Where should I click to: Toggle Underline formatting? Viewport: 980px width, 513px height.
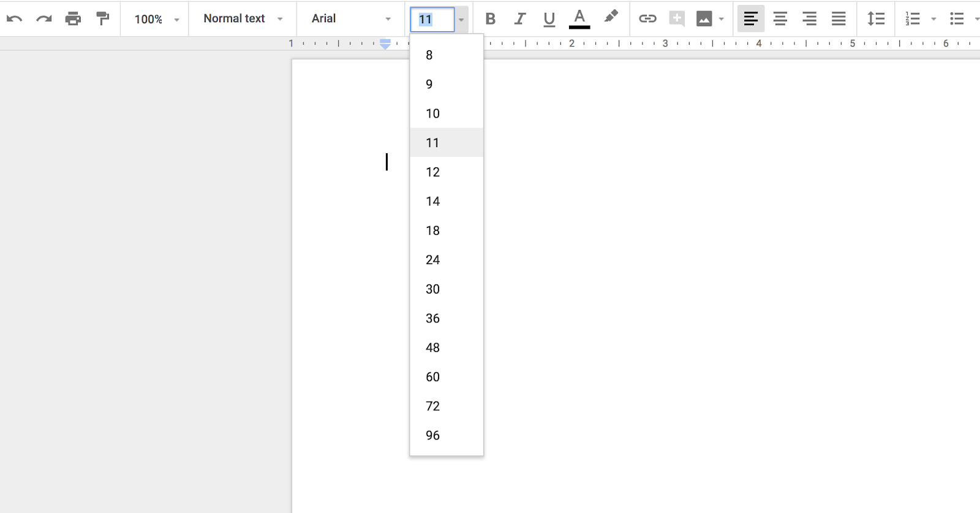point(549,19)
